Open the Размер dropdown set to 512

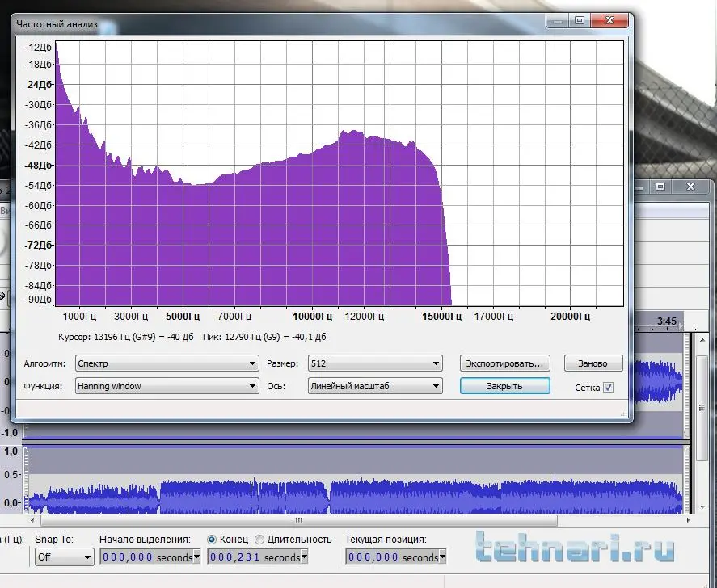(375, 364)
